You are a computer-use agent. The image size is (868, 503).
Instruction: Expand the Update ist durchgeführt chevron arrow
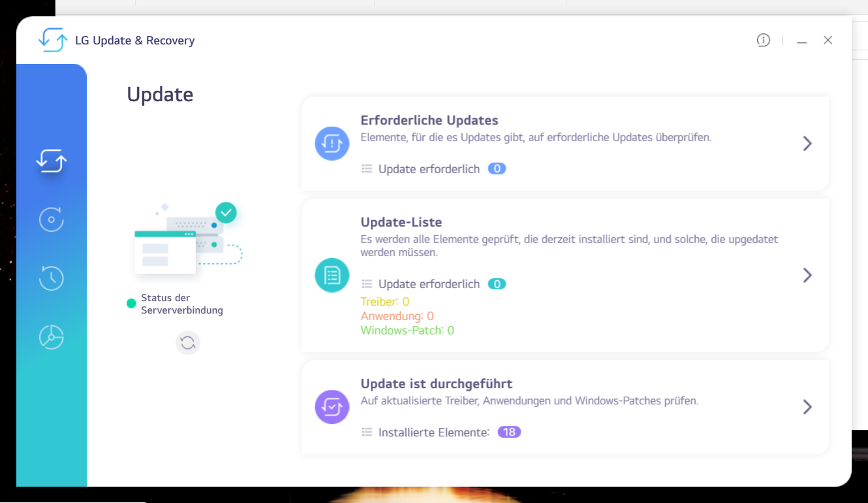point(807,407)
